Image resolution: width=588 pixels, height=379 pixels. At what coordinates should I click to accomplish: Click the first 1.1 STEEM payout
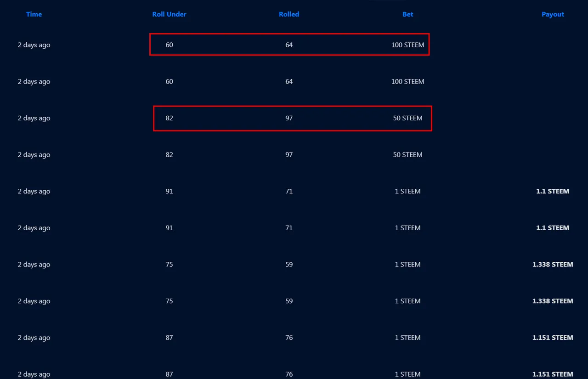pyautogui.click(x=553, y=191)
